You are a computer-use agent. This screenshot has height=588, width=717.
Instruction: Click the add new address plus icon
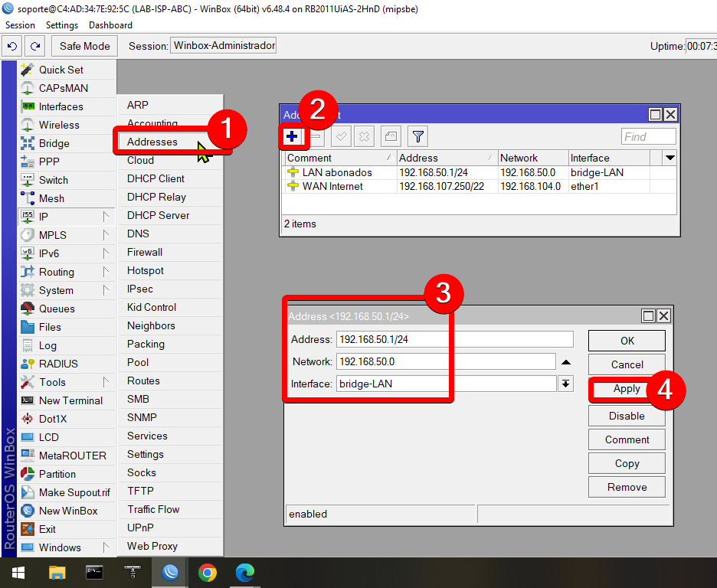tap(293, 136)
